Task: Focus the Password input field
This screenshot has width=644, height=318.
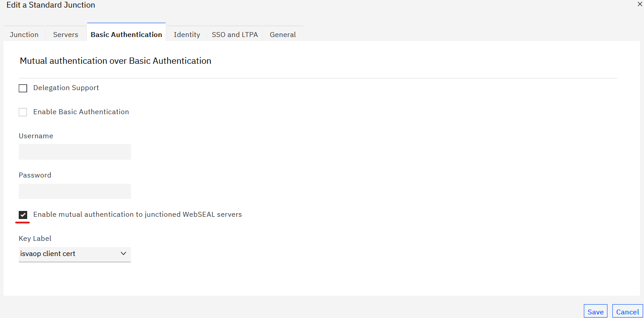Action: coord(74,191)
